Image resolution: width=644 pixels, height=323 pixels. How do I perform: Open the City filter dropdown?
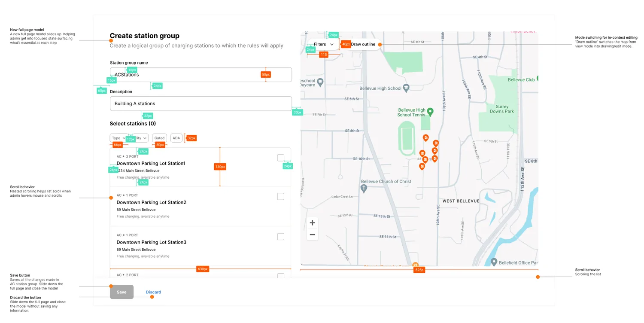(140, 138)
